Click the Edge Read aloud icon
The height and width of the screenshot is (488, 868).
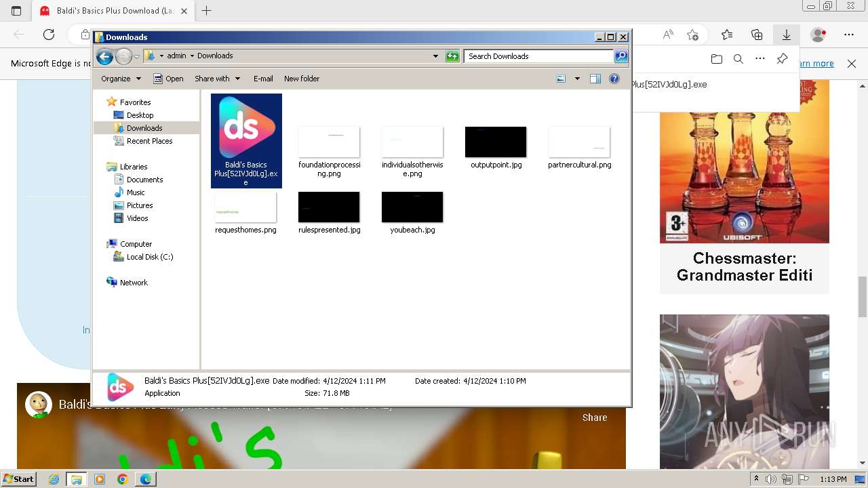669,35
